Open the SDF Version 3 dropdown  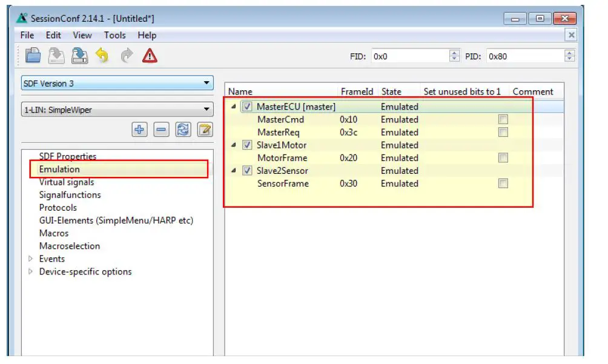(x=117, y=83)
